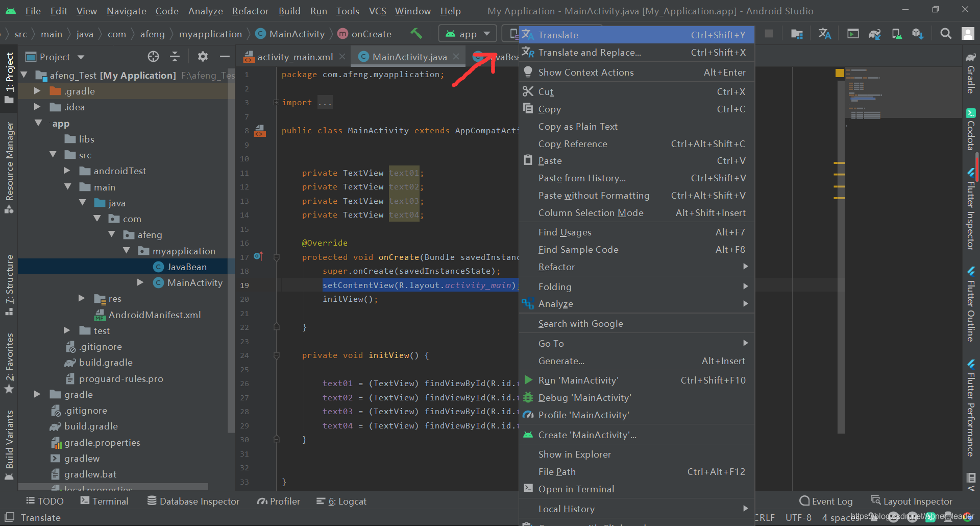Image resolution: width=980 pixels, height=526 pixels.
Task: Open the Profiler tool window
Action: coord(279,501)
